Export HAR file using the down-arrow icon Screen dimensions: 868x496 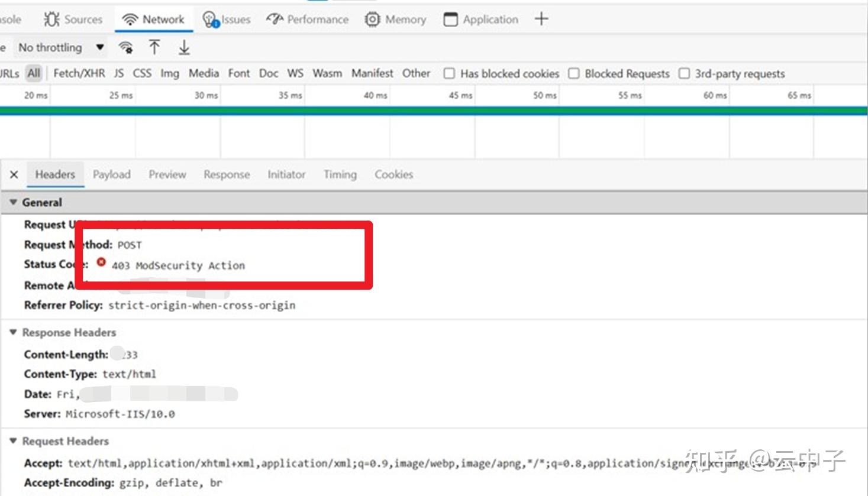pos(183,47)
